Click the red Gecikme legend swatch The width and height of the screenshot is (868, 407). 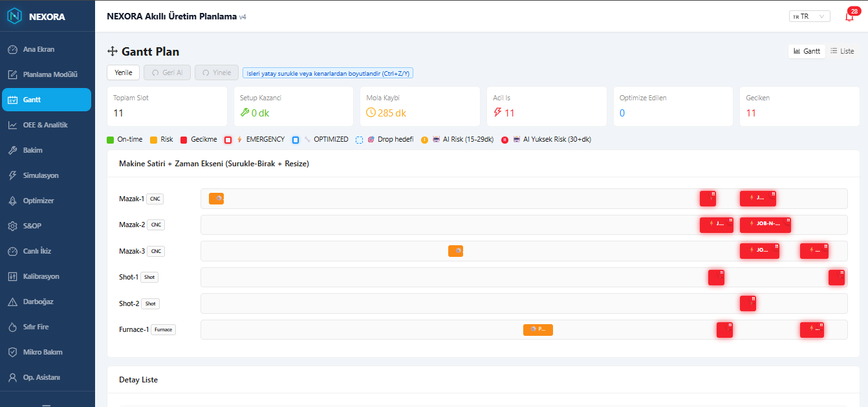(x=184, y=140)
